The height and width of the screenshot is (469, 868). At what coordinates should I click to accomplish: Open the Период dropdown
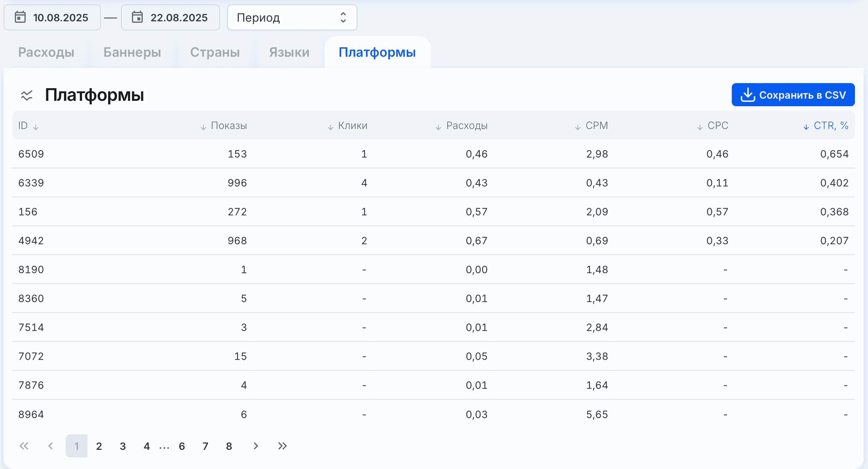coord(292,17)
